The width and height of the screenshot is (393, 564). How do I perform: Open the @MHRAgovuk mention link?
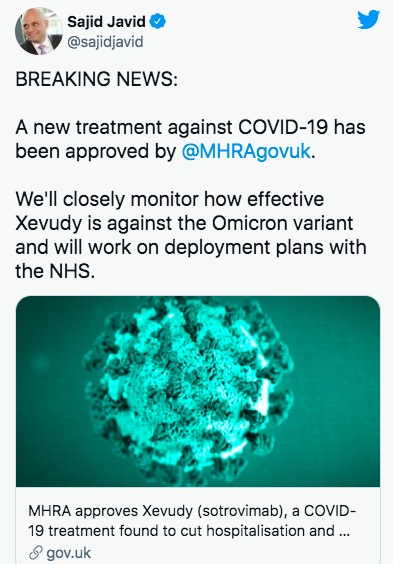(x=246, y=151)
